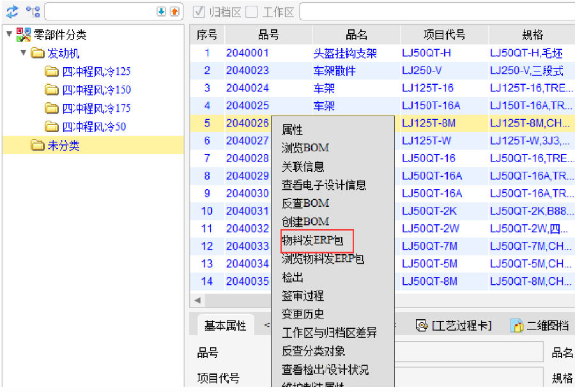Select 浏览物料发ERP包 menu entry
Image resolution: width=575 pixels, height=392 pixels.
[x=323, y=259]
